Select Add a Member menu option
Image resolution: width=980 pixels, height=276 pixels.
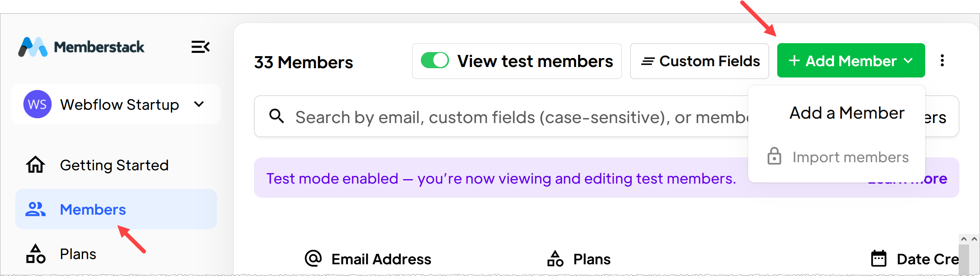coord(847,113)
